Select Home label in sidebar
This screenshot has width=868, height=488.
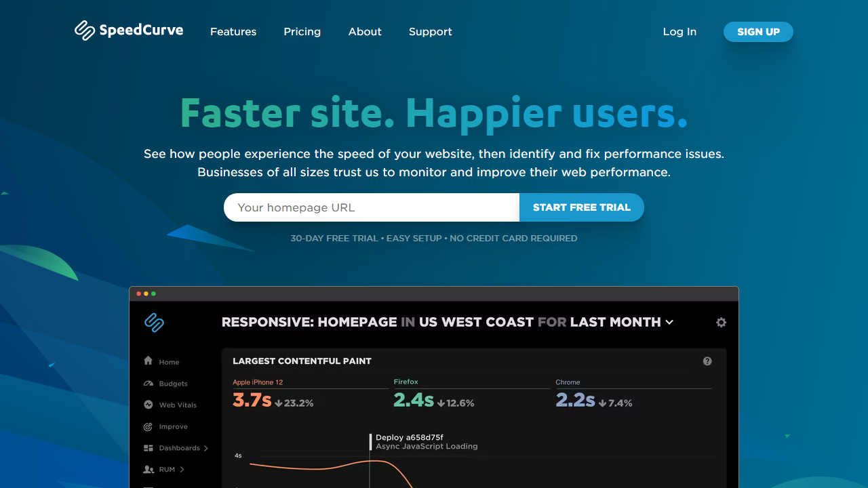[170, 362]
